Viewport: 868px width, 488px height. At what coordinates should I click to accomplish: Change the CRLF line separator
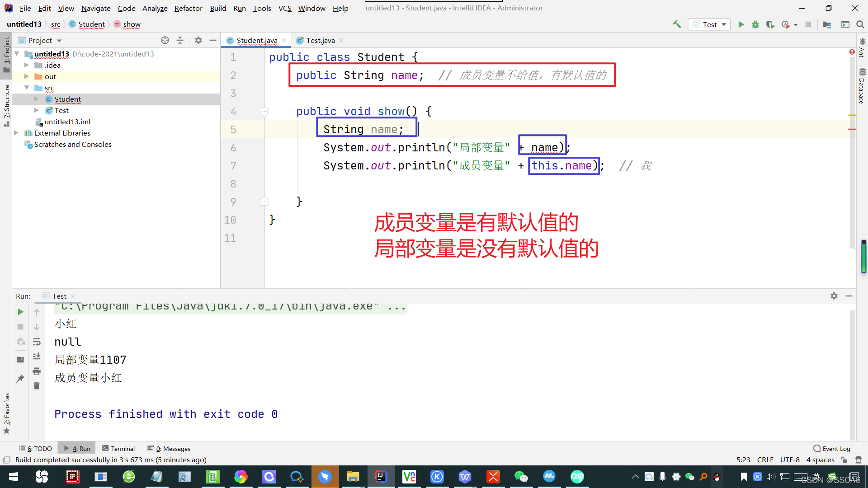pyautogui.click(x=765, y=460)
